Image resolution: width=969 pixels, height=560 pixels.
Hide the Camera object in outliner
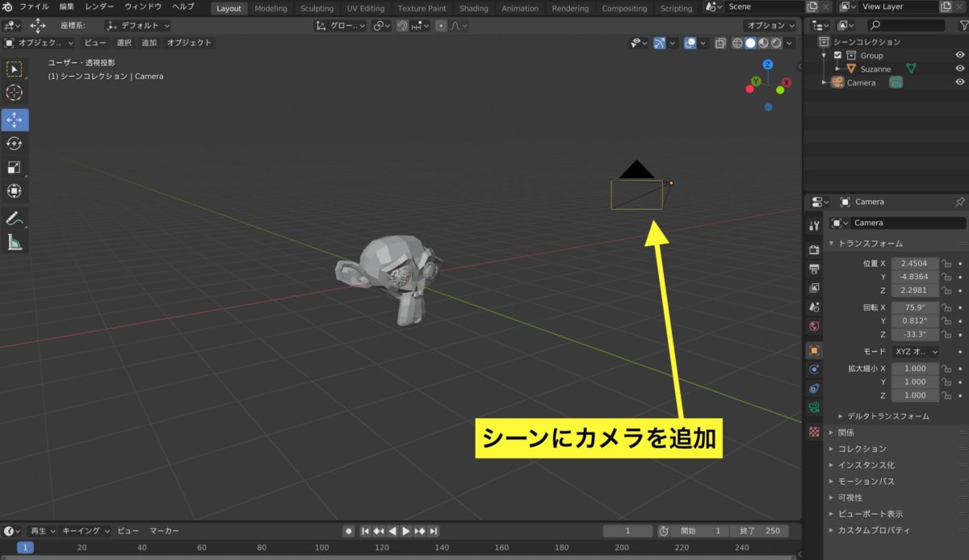click(960, 82)
